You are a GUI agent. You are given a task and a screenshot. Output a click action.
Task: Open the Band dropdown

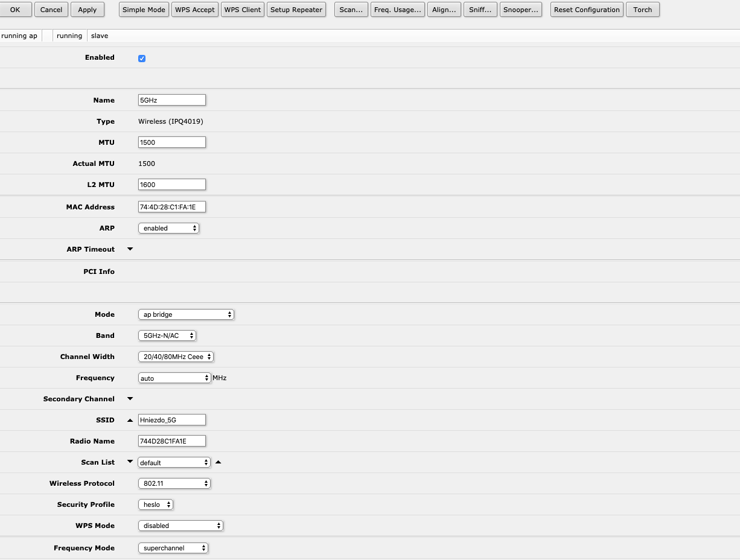167,336
